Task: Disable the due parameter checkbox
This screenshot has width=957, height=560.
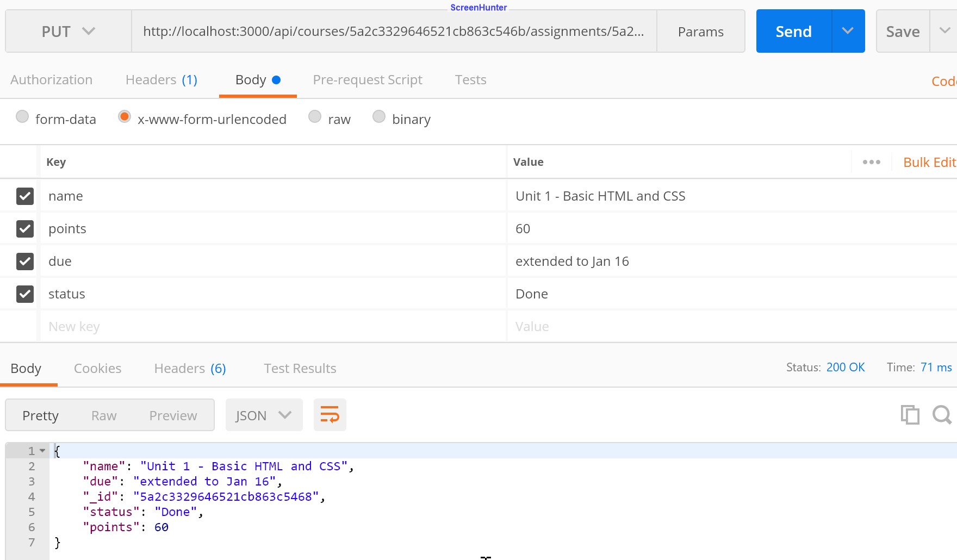Action: pos(25,262)
